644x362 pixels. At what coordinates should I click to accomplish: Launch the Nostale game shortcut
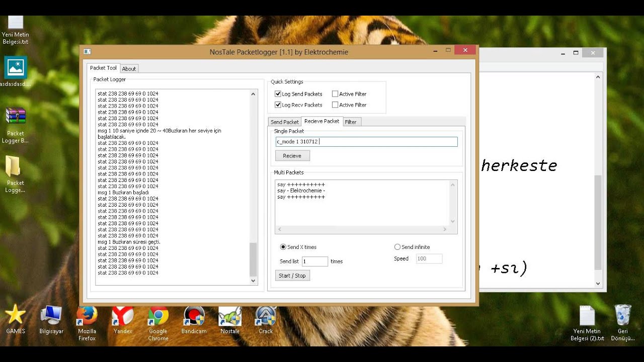point(230,319)
